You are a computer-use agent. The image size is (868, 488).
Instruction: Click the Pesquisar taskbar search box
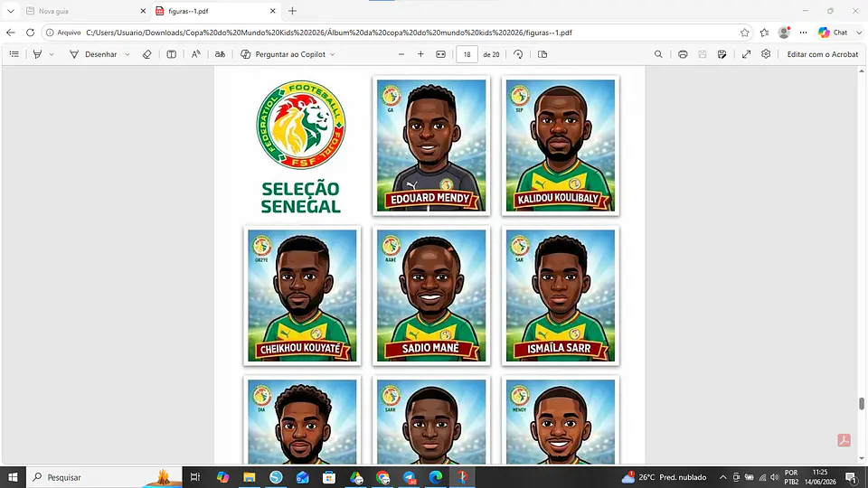tap(104, 477)
